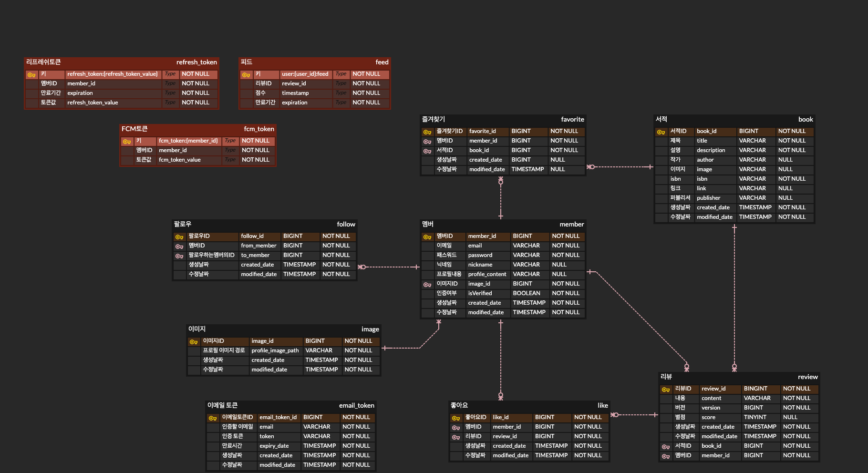The height and width of the screenshot is (473, 868).
Task: Click the primary key icon beside like_id
Action: 456,418
